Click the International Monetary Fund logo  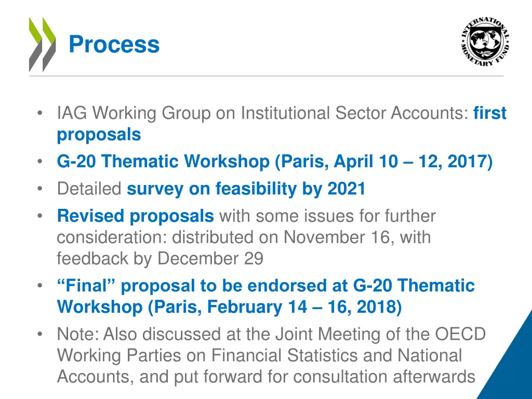[x=486, y=42]
